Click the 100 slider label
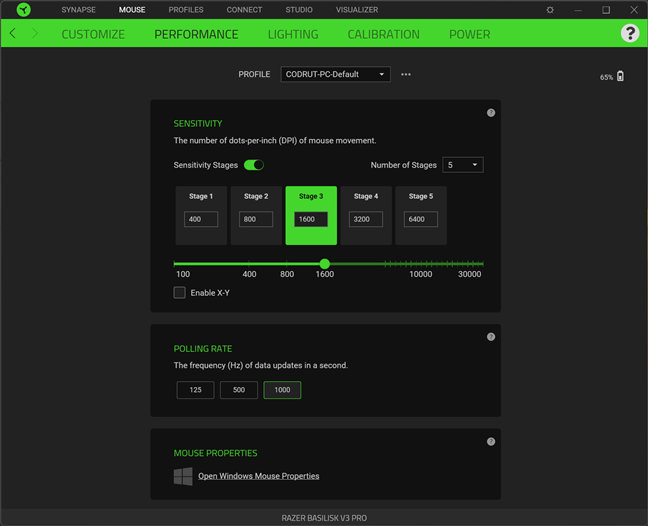The height and width of the screenshot is (526, 648). click(x=183, y=274)
